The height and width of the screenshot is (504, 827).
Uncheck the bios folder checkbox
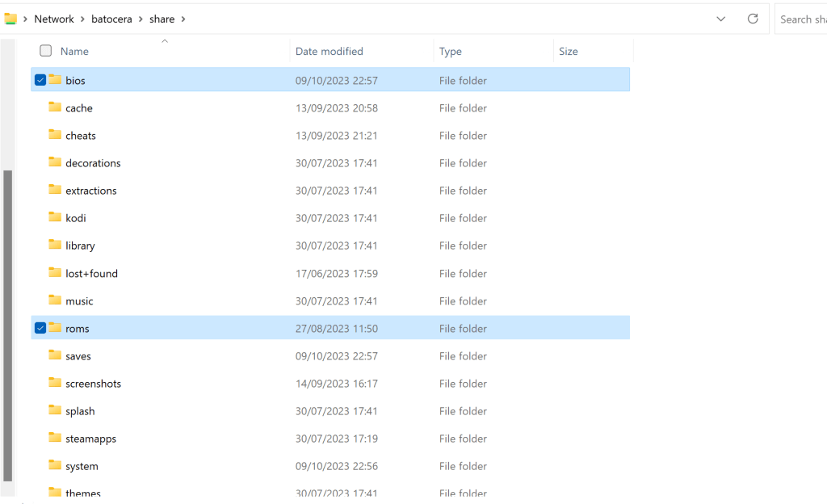(x=40, y=80)
